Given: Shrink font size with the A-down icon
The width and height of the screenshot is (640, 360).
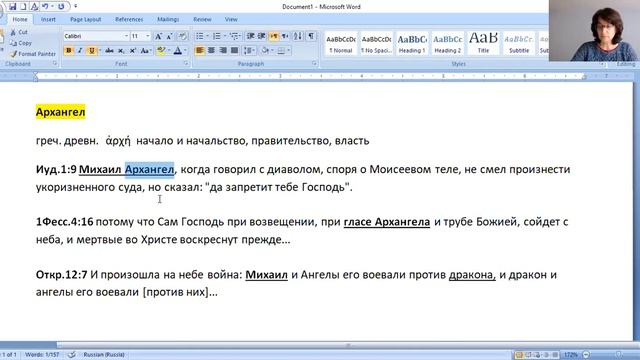Looking at the screenshot, I should [x=170, y=36].
